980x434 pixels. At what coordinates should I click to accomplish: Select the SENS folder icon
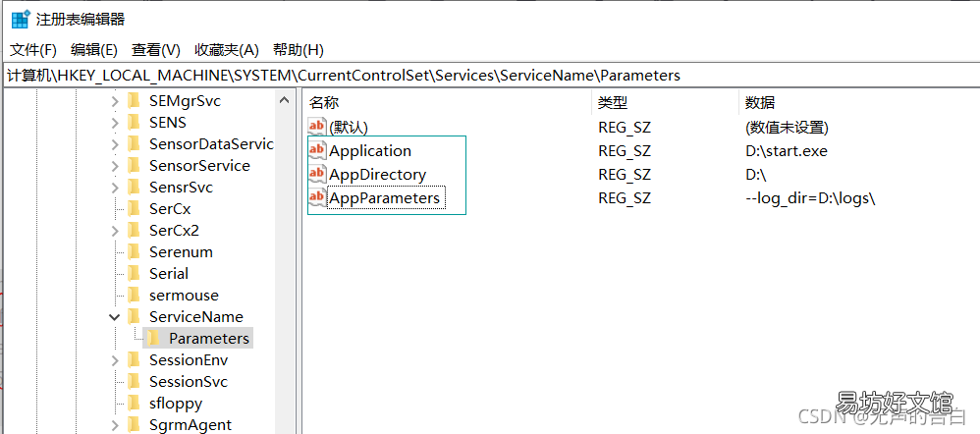point(134,123)
